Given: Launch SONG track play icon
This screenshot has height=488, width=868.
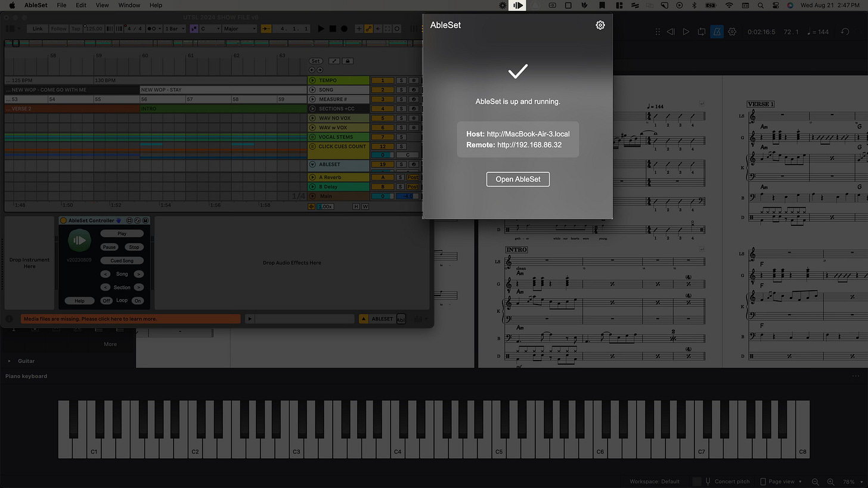Looking at the screenshot, I should coord(312,89).
